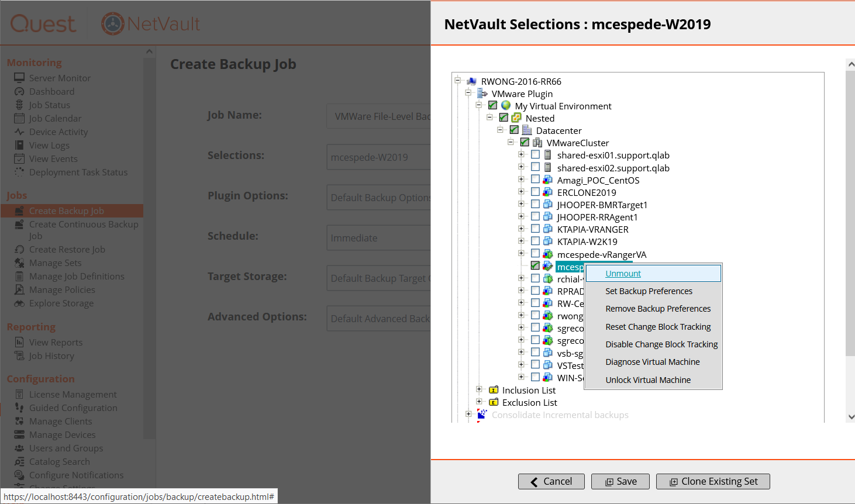This screenshot has height=504, width=855.
Task: Expand the JHOOPER-BMRTarget1 tree node
Action: [x=521, y=204]
